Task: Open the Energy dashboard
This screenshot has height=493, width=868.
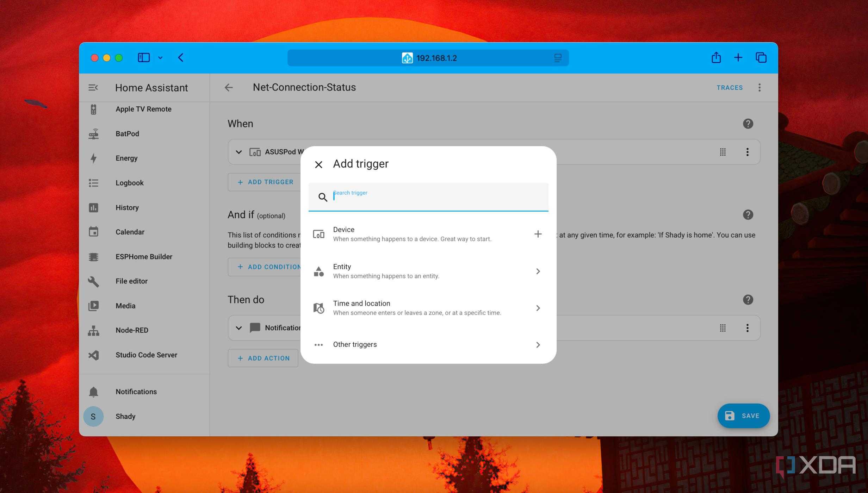Action: pos(144,158)
